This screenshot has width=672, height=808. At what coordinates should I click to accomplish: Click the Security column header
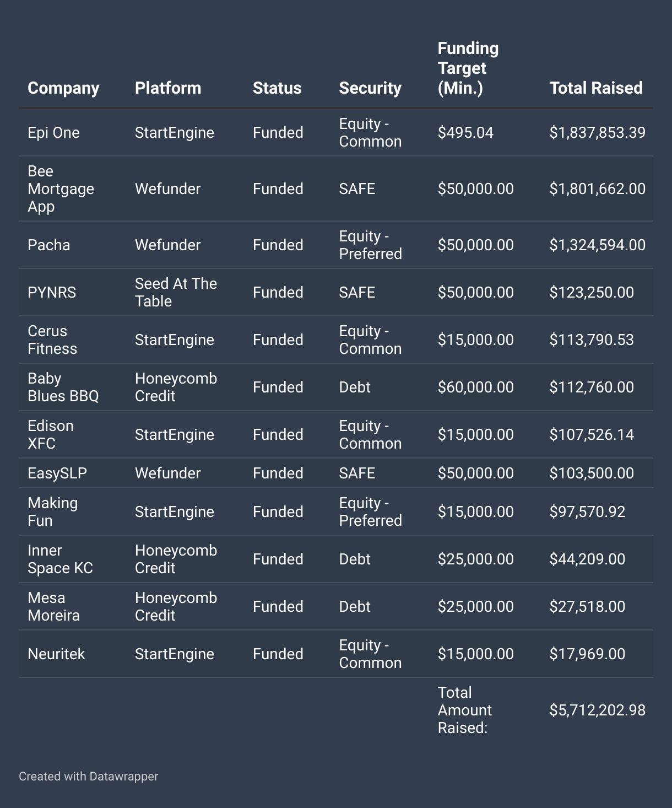[x=370, y=88]
